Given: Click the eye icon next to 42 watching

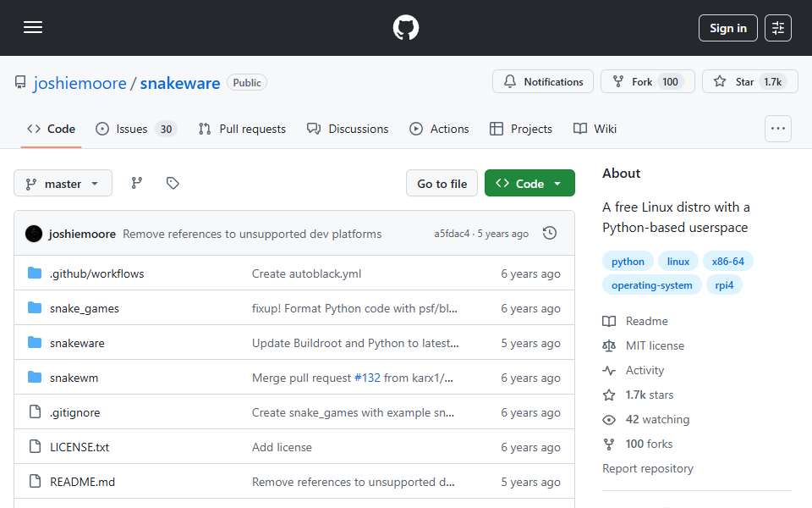Looking at the screenshot, I should [609, 419].
